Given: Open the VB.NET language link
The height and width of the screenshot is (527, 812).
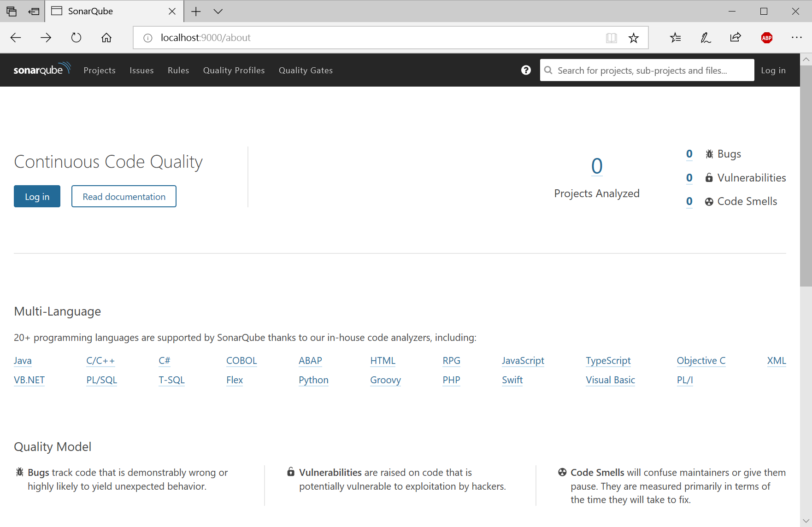Looking at the screenshot, I should 29,380.
